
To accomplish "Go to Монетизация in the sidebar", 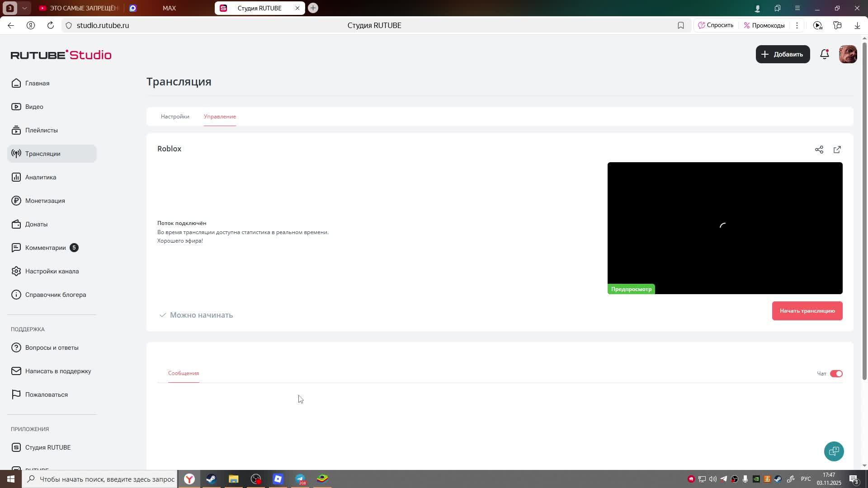I will pyautogui.click(x=45, y=201).
